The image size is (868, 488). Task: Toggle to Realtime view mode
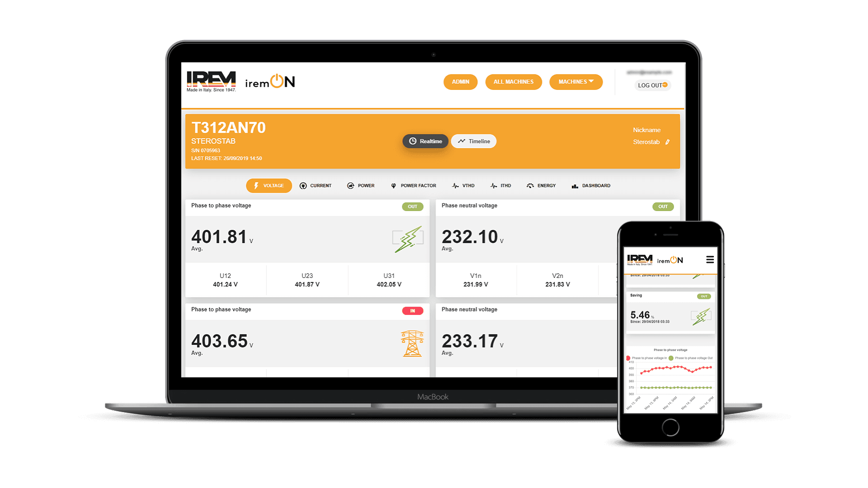point(425,141)
